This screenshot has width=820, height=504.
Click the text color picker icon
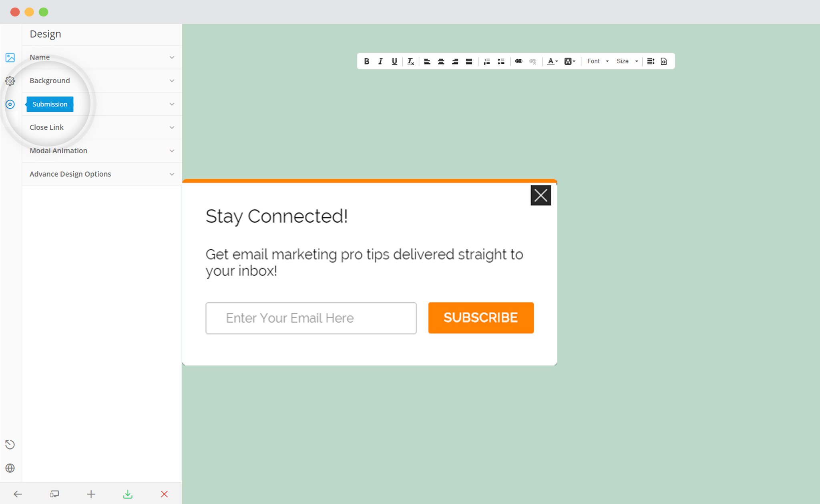(x=550, y=60)
